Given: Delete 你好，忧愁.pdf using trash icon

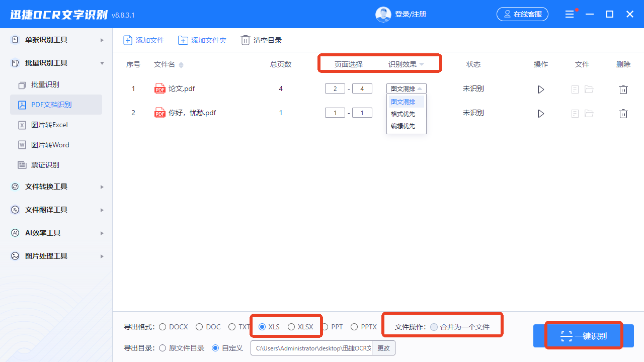Looking at the screenshot, I should pyautogui.click(x=623, y=114).
